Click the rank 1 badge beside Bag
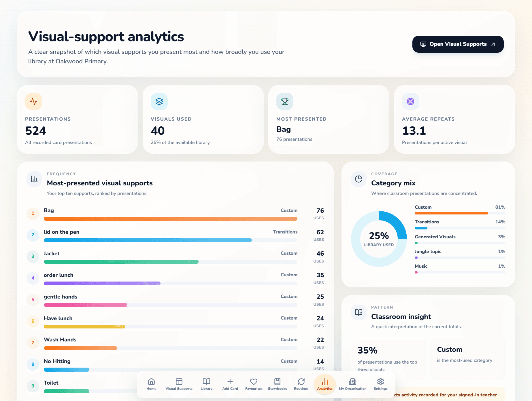Screen dimensions: 532x401 [33, 213]
